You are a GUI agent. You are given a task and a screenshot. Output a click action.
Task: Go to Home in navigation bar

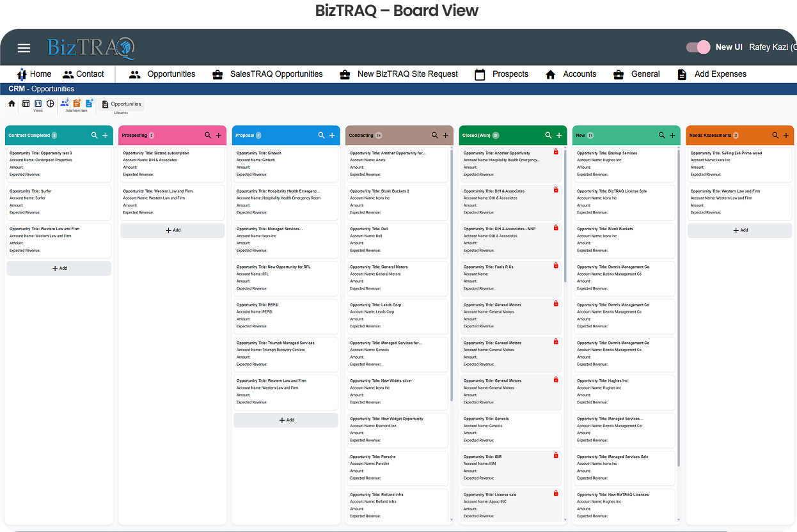click(34, 74)
